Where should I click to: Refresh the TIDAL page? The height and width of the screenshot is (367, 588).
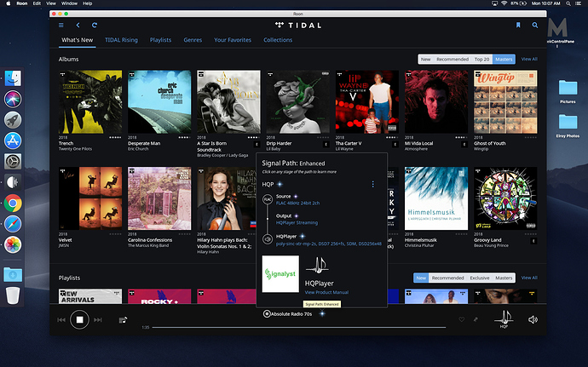tap(95, 25)
